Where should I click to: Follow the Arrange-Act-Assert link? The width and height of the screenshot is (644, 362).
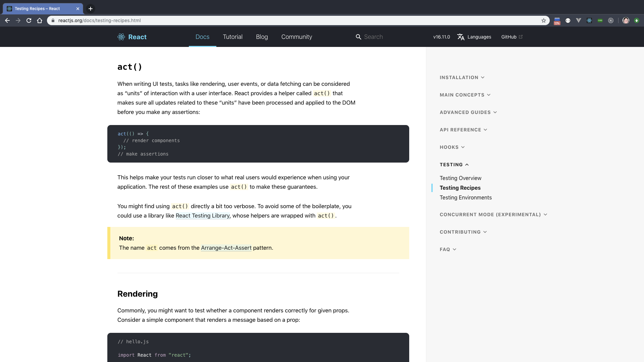pyautogui.click(x=226, y=248)
